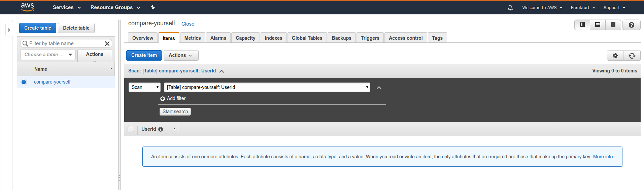Refresh the items list
Screen dimensions: 644x190
coord(632,56)
